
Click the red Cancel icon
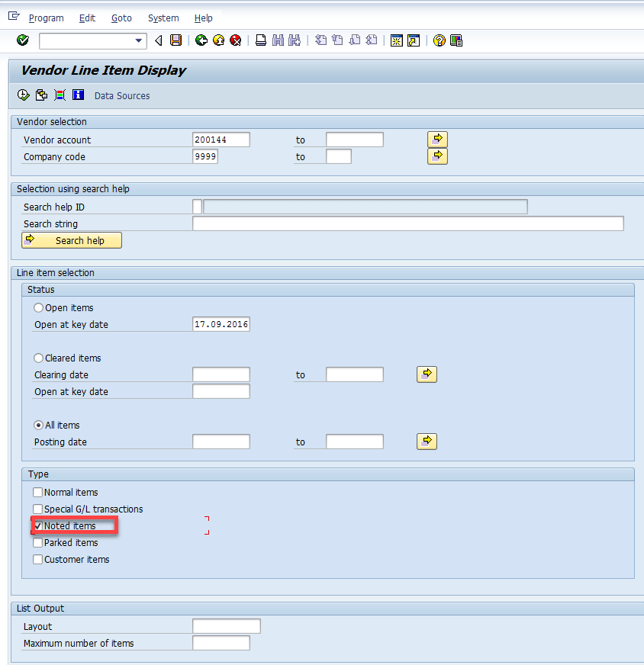tap(236, 40)
